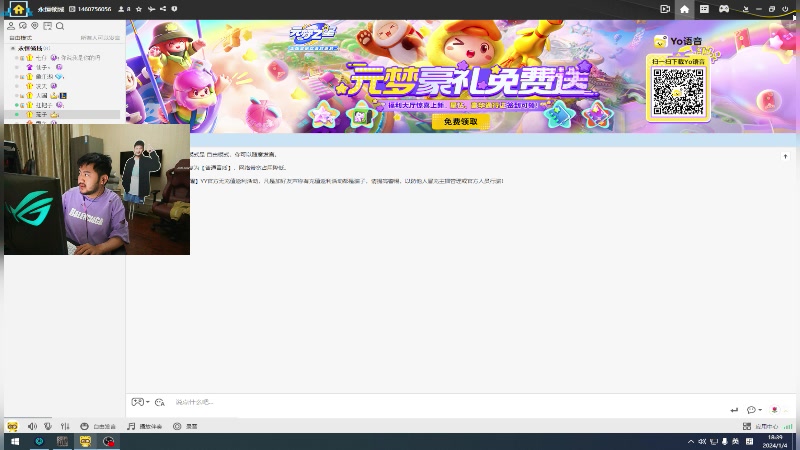Open the recording app in taskbar

pos(109,441)
